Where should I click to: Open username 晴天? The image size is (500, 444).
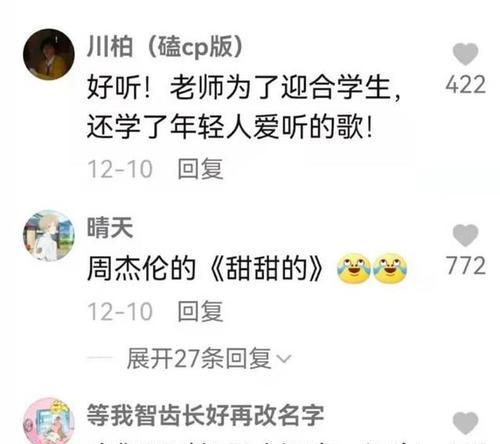pyautogui.click(x=110, y=228)
